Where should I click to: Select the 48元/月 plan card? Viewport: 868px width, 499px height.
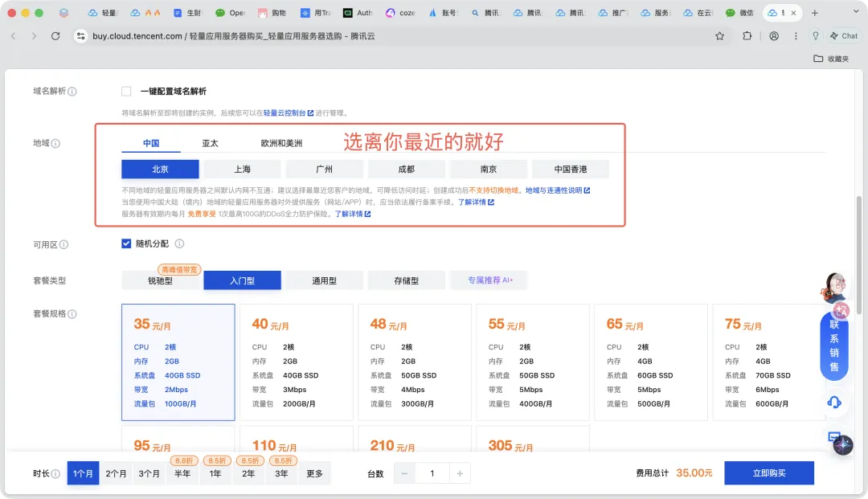415,362
